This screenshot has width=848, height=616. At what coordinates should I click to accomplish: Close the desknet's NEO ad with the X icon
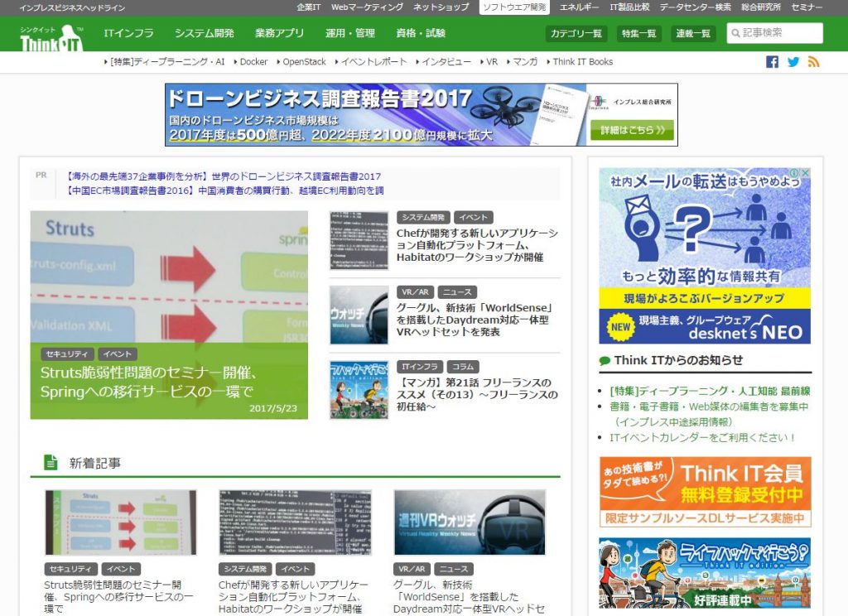[x=805, y=172]
